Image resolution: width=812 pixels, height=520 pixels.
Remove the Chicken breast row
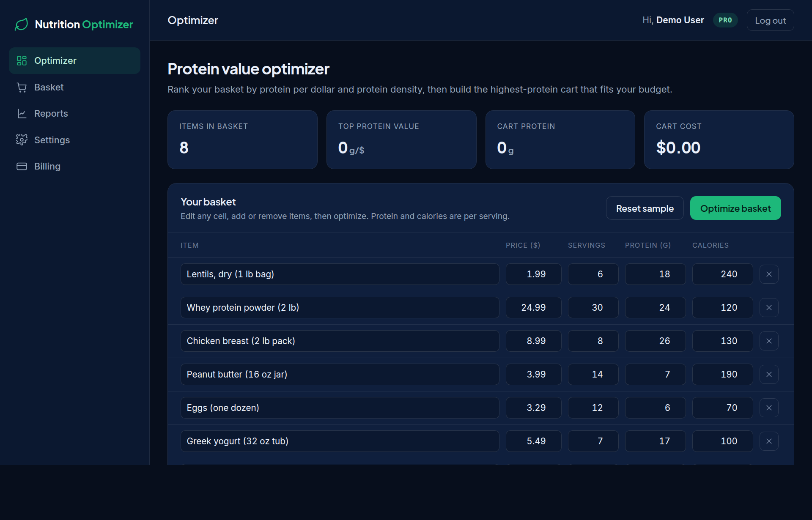769,341
